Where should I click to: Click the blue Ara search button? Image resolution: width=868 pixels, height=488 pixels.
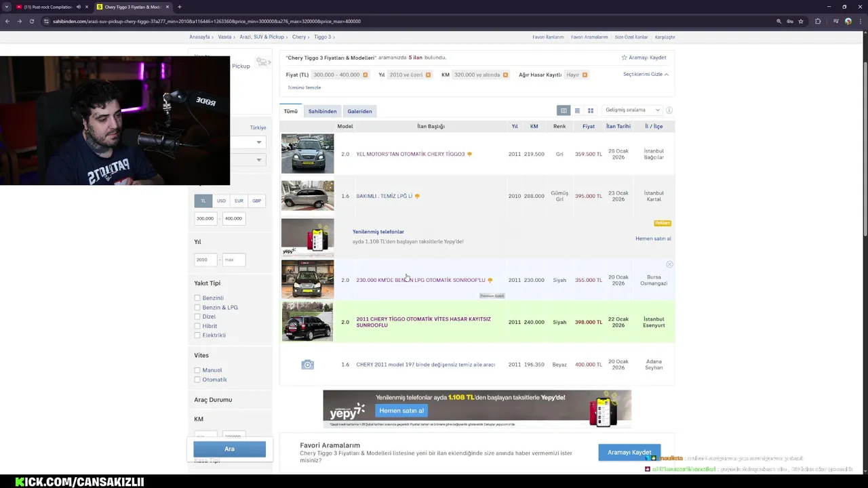pyautogui.click(x=229, y=449)
